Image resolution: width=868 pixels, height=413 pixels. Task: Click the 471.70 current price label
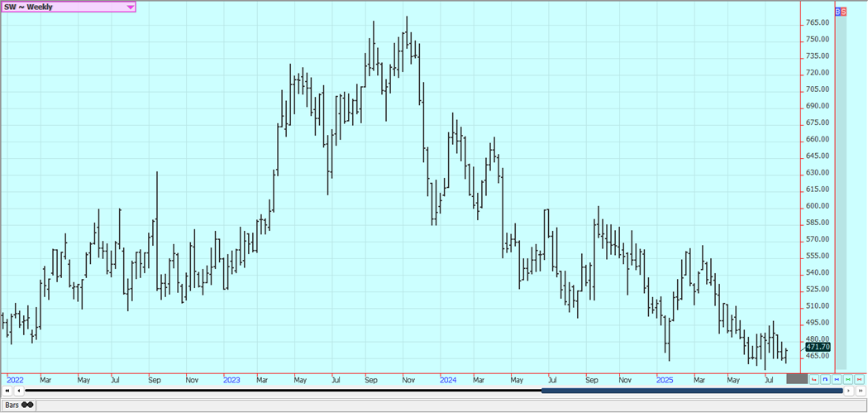pyautogui.click(x=818, y=347)
